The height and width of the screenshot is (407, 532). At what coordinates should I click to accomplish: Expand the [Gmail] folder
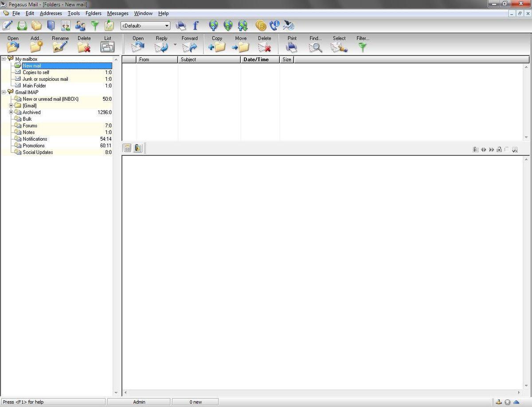[11, 106]
